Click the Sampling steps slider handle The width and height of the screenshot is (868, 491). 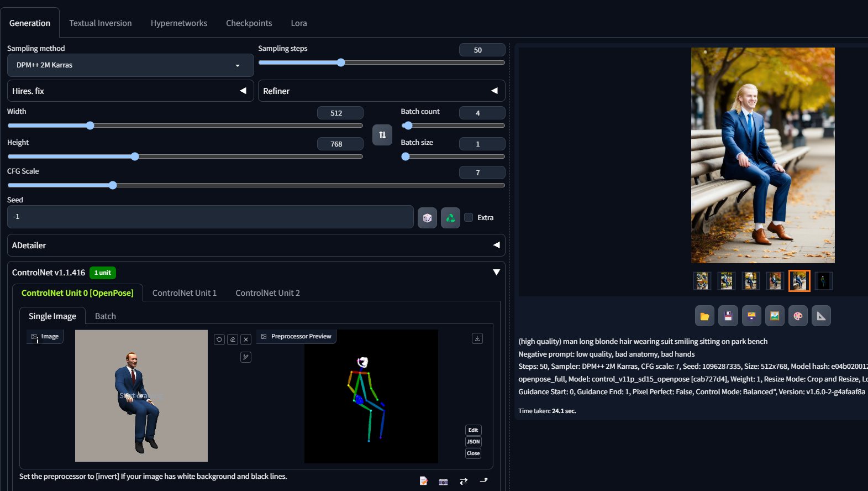(x=341, y=62)
